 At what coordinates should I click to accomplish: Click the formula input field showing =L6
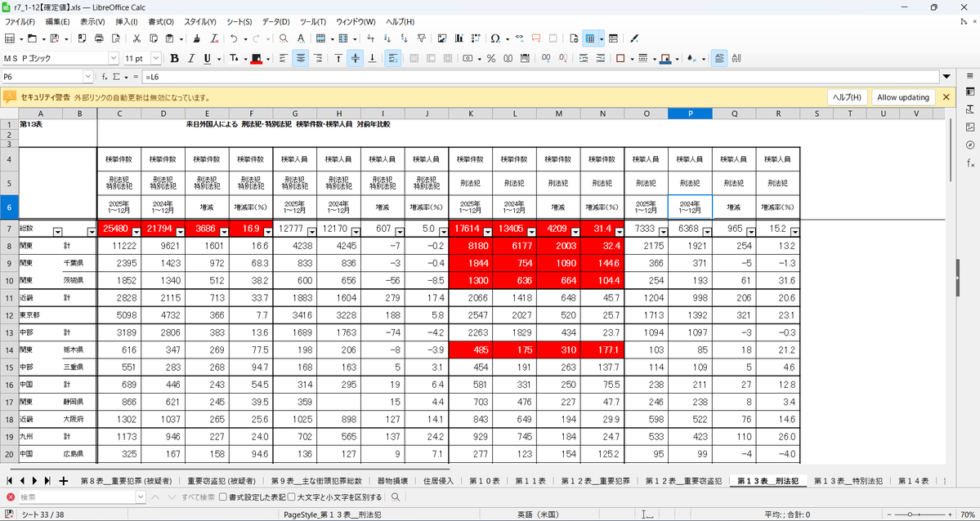(x=540, y=77)
